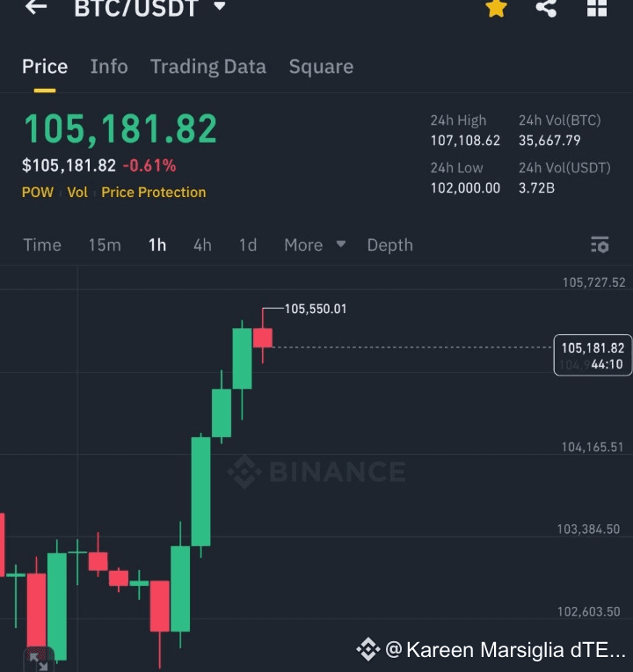
Task: Show the Time line chart
Action: point(42,245)
